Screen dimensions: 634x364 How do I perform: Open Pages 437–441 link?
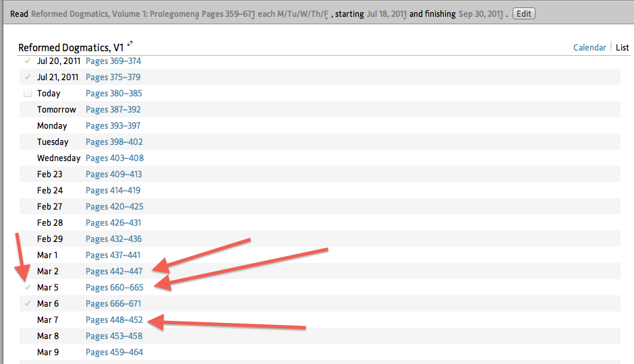pos(113,255)
